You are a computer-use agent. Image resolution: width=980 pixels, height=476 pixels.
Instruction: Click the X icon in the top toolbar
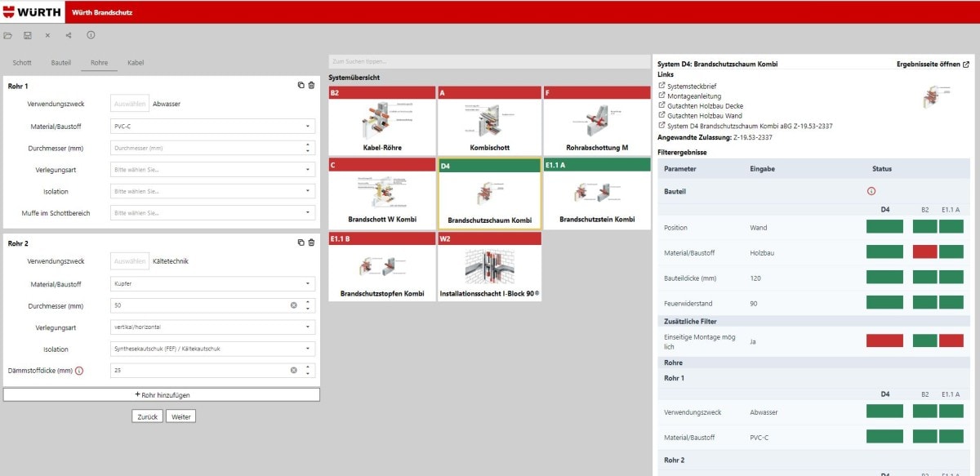[47, 35]
